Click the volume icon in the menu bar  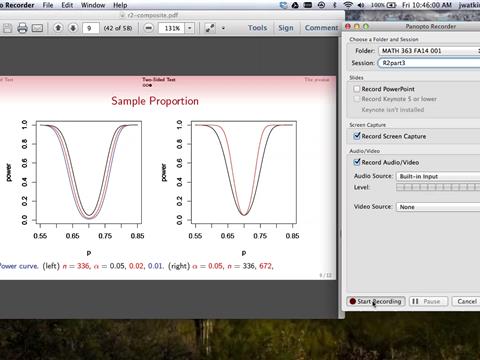pos(361,5)
